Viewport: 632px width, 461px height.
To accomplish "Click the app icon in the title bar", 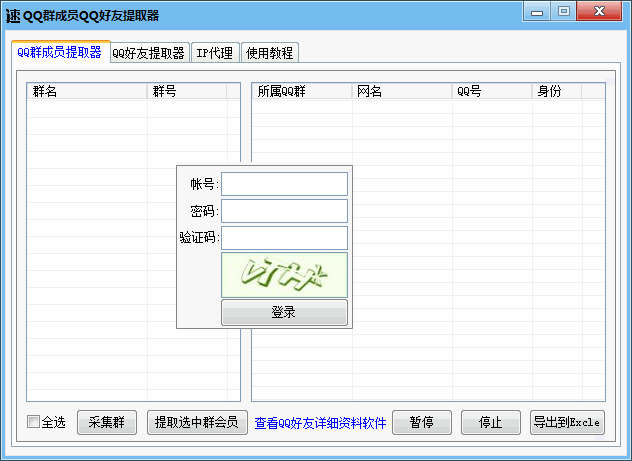I will click(13, 16).
